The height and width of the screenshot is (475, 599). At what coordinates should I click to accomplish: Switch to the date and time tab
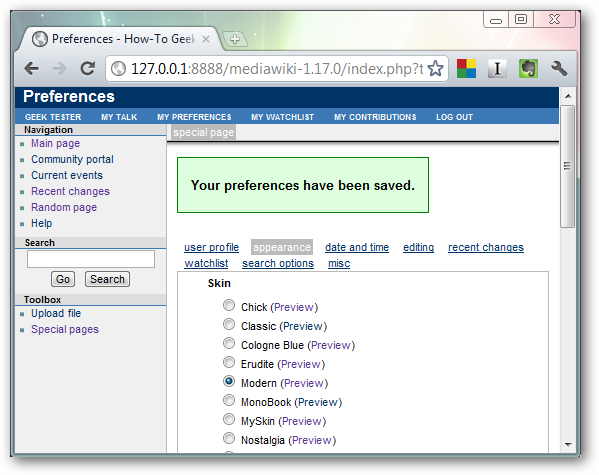click(357, 247)
